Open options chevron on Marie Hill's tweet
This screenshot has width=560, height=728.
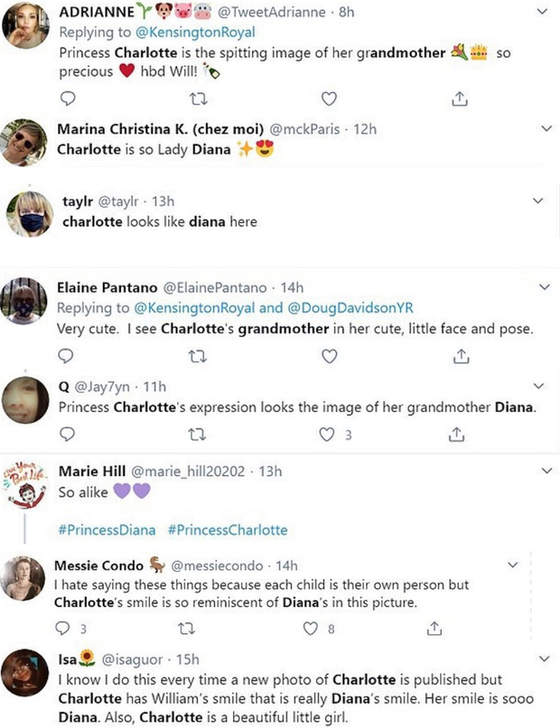tap(543, 471)
